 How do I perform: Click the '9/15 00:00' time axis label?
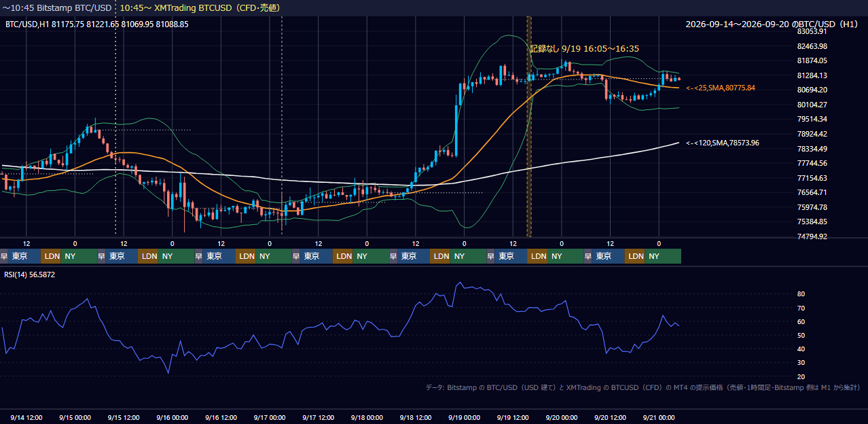point(75,417)
